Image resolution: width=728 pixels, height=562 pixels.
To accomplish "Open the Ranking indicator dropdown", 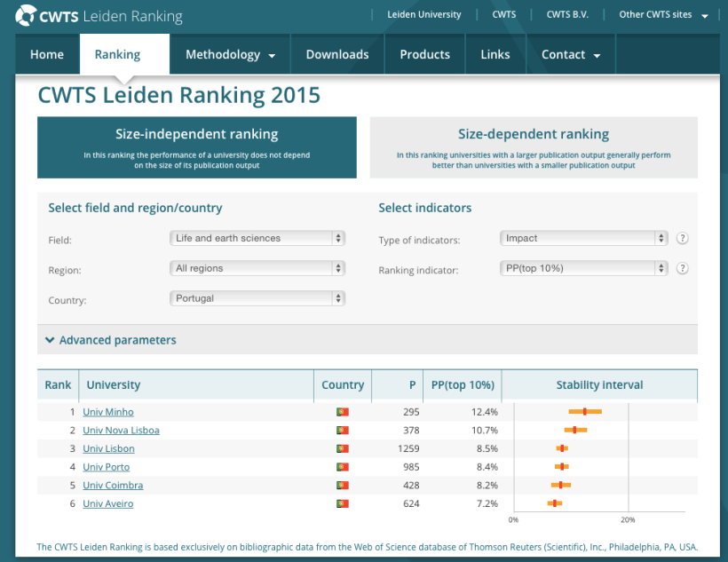I will [x=583, y=268].
